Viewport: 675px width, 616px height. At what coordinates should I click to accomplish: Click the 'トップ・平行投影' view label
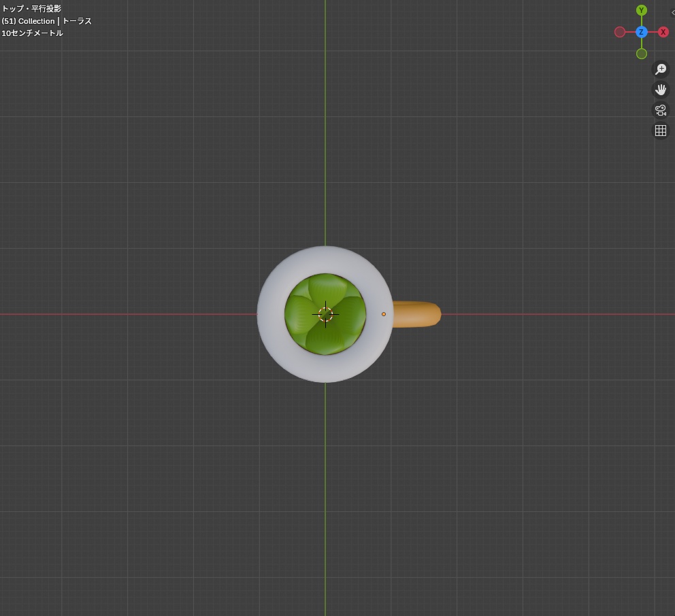pyautogui.click(x=31, y=9)
